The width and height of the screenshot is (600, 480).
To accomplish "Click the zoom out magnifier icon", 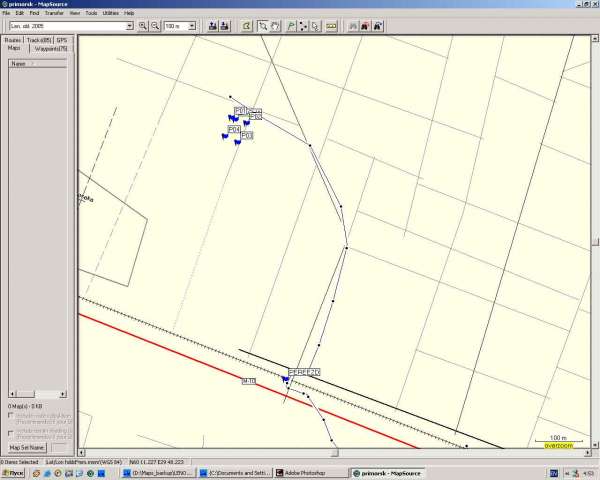I will click(155, 25).
